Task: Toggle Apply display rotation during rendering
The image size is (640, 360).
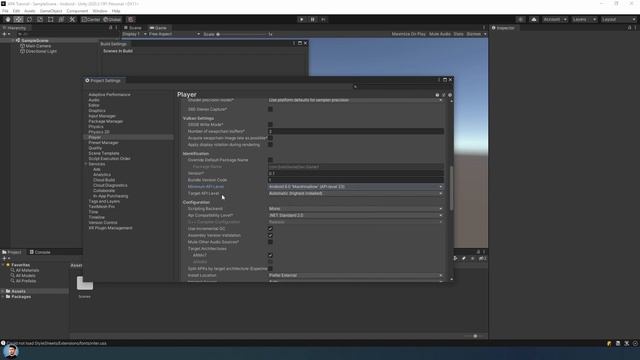Action: [270, 145]
